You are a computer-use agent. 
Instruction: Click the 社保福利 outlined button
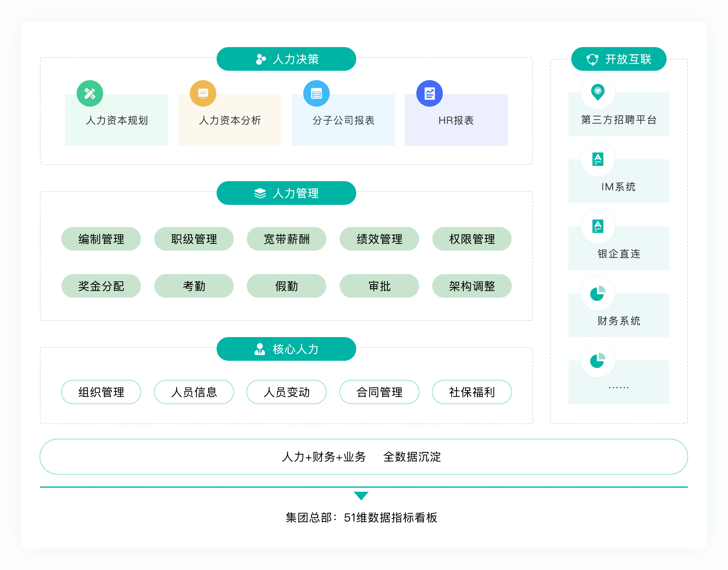coord(472,392)
